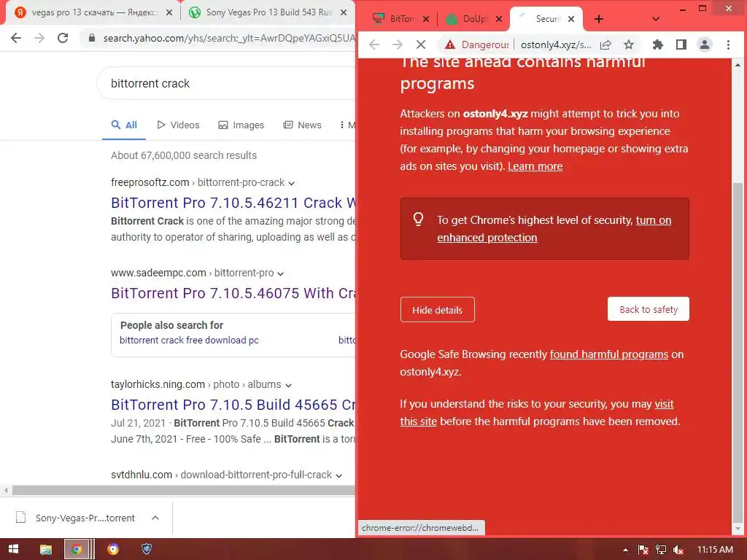Open the Extensions puzzle icon

[x=658, y=44]
